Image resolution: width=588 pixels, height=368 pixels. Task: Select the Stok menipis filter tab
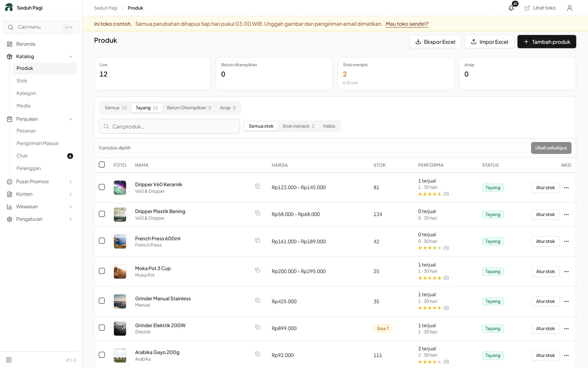[298, 126]
